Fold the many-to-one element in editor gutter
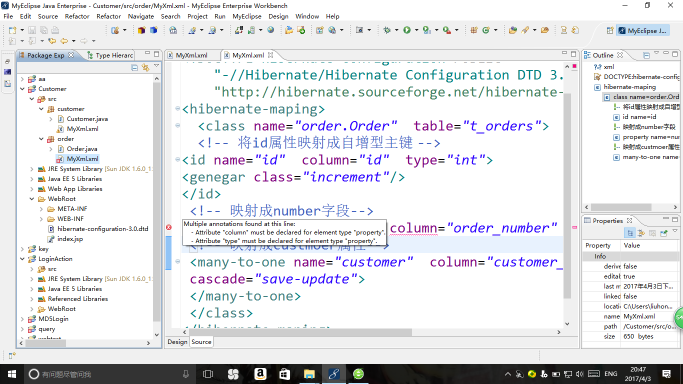683x384 pixels. point(178,262)
